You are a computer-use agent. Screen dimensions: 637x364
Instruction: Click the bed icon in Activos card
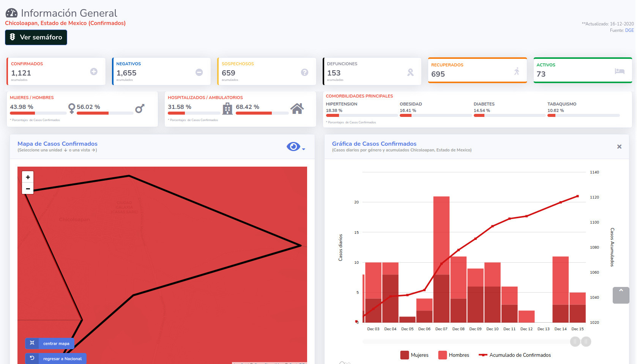(x=620, y=71)
